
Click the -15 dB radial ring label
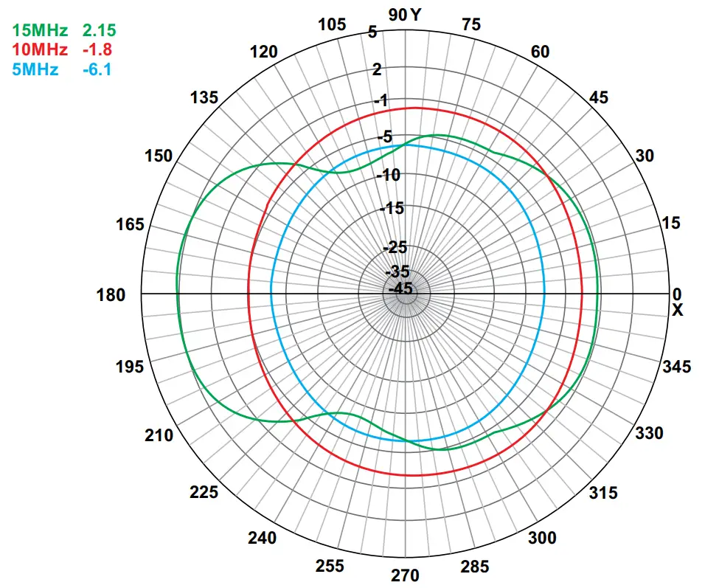click(392, 209)
